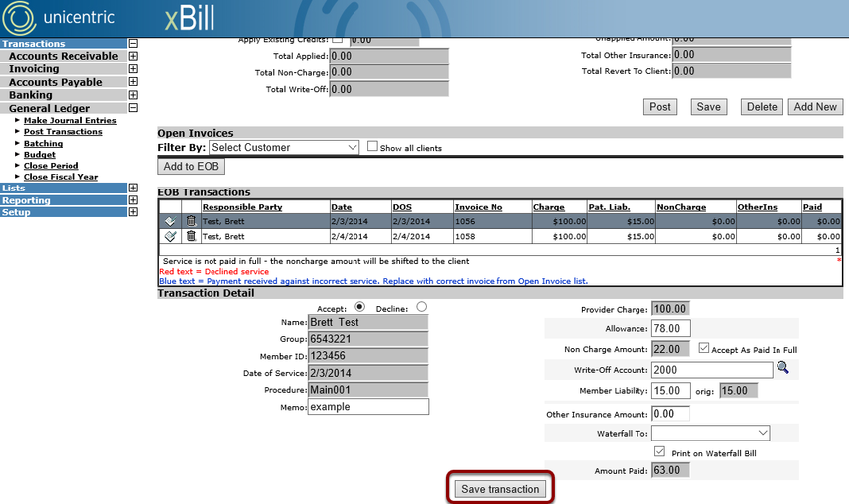849x504 pixels.
Task: Click the edit checkmark icon for invoice 1056
Action: coord(170,221)
